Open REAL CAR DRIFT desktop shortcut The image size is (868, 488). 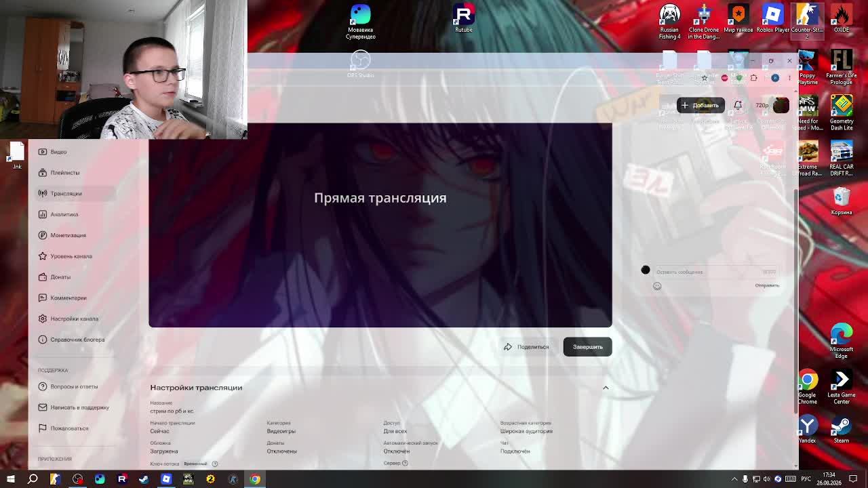[842, 159]
